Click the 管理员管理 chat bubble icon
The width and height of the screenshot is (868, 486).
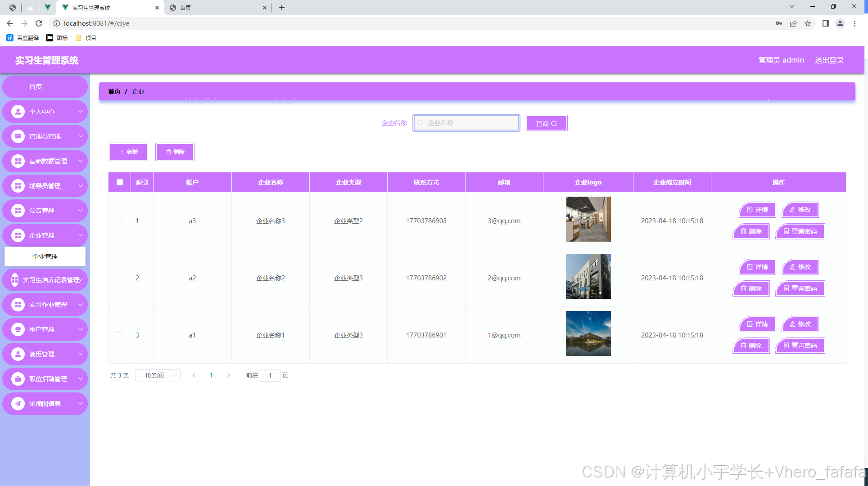[x=18, y=136]
